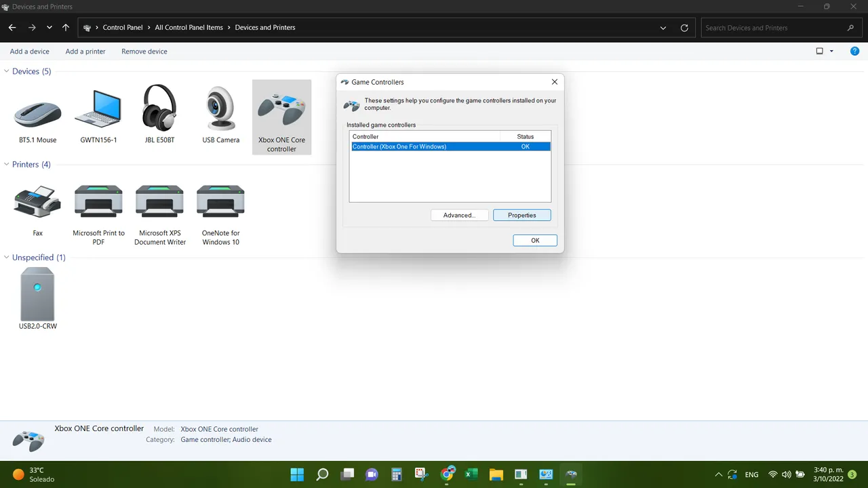Collapse the Unspecified (1) group
868x488 pixels.
click(7, 258)
